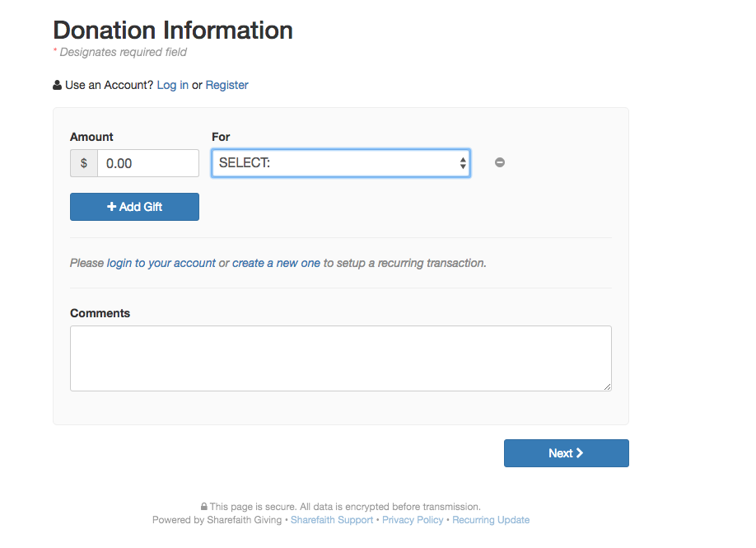Grab the Comments box resize handle
This screenshot has width=756, height=548.
tap(608, 387)
